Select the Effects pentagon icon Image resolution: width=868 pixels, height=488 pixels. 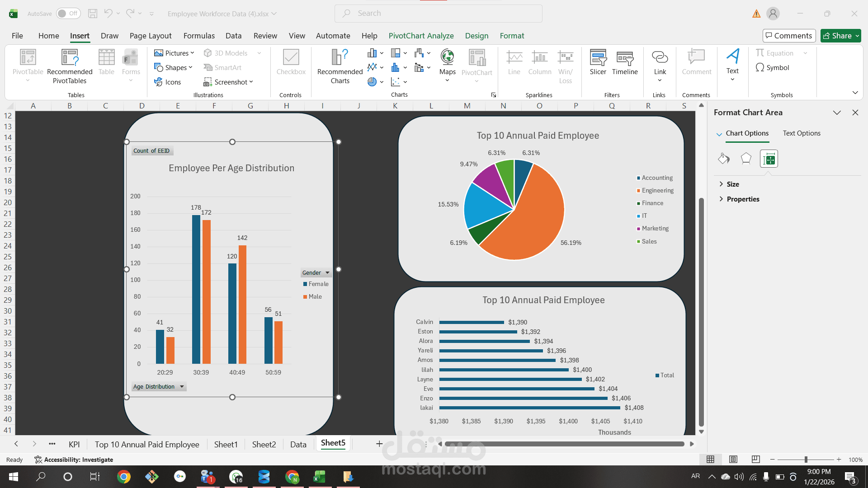(x=746, y=159)
